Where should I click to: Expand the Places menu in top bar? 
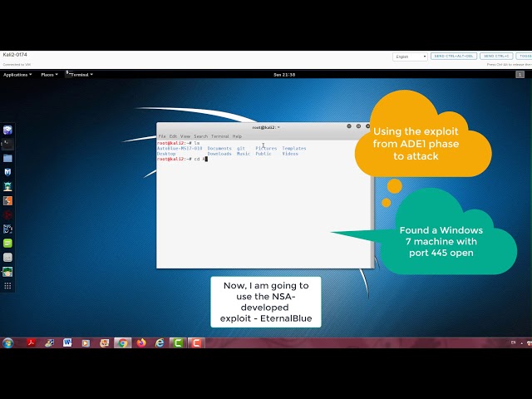(48, 75)
